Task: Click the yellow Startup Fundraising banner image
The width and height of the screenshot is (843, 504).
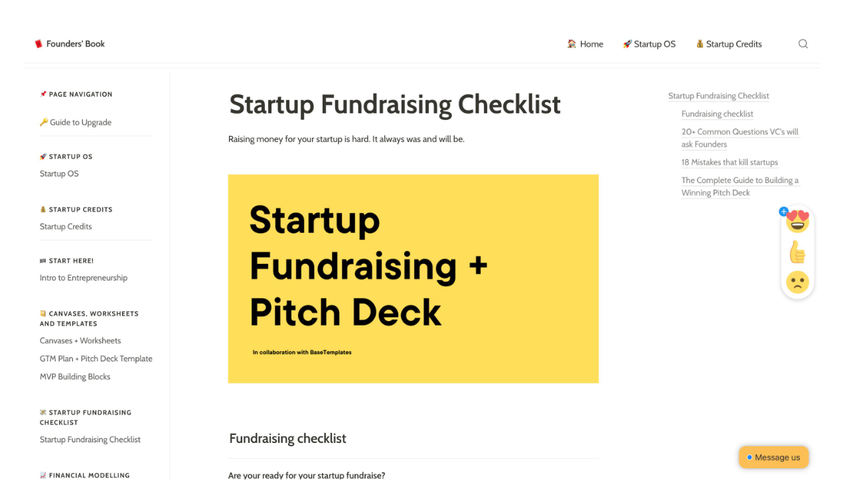Action: 414,279
